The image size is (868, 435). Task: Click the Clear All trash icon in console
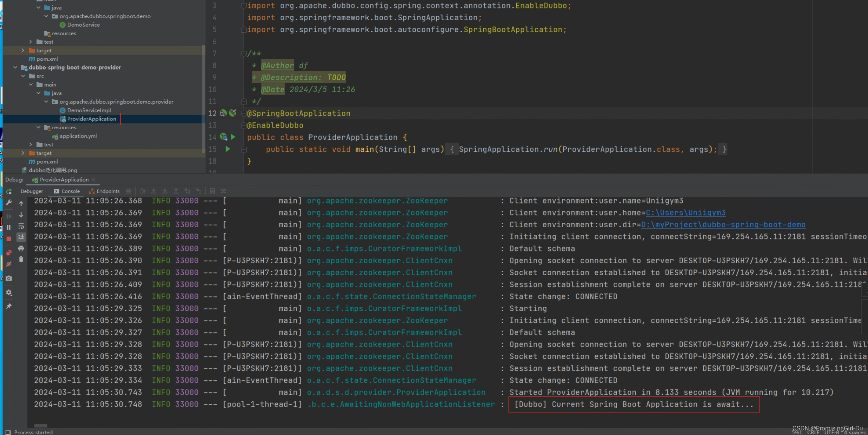[21, 259]
